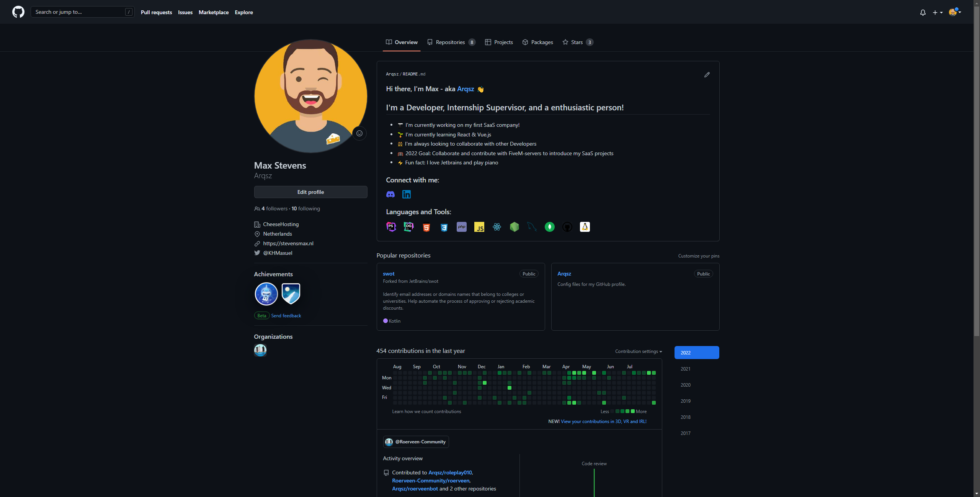Click the PhpStorm tool icon
The width and height of the screenshot is (980, 497).
click(391, 227)
